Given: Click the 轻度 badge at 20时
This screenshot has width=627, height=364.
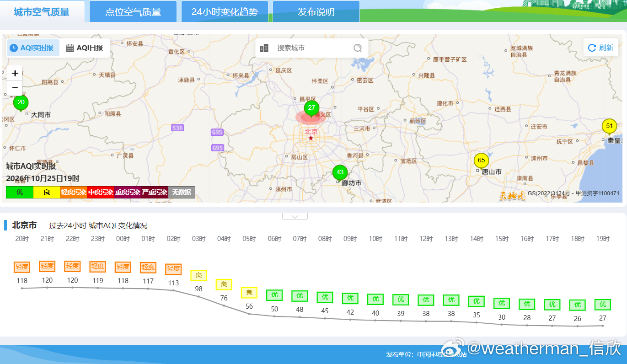Looking at the screenshot, I should pyautogui.click(x=22, y=267).
